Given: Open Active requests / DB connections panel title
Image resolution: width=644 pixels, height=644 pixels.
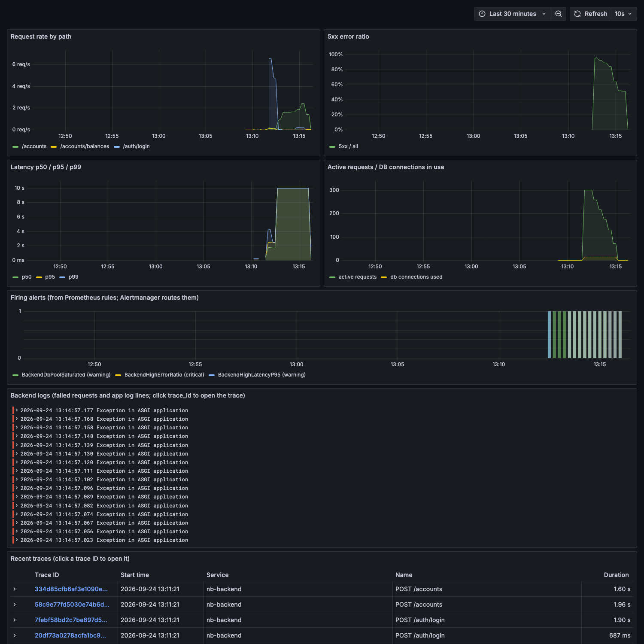Looking at the screenshot, I should [x=386, y=167].
